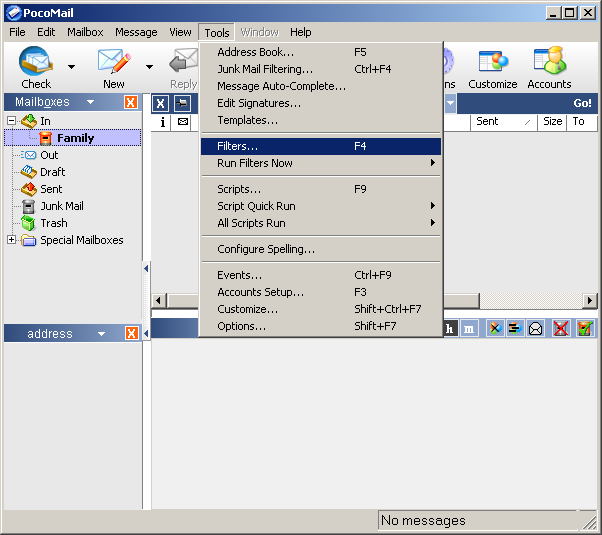Image resolution: width=602 pixels, height=535 pixels.
Task: Select the Junk Mail mailbox icon
Action: point(28,206)
